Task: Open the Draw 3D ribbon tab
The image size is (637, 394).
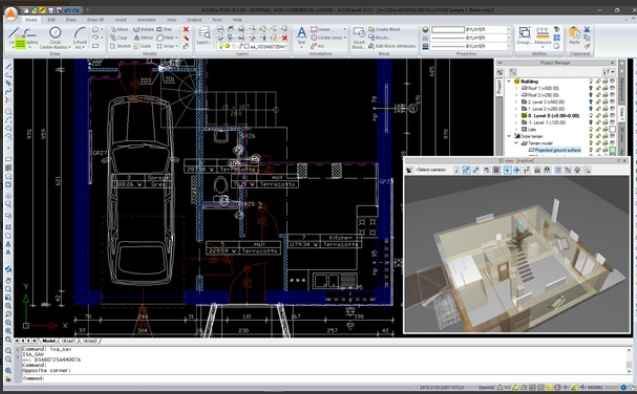Action: tap(96, 19)
